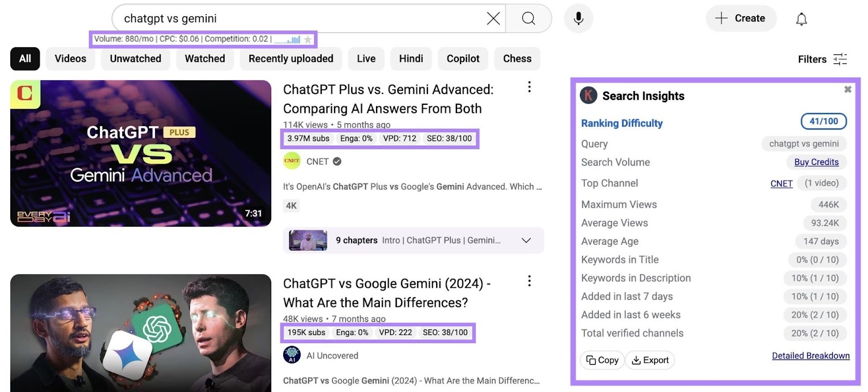Screen dimensions: 868x392
Task: Click the magnifying glass search button
Action: [x=528, y=18]
